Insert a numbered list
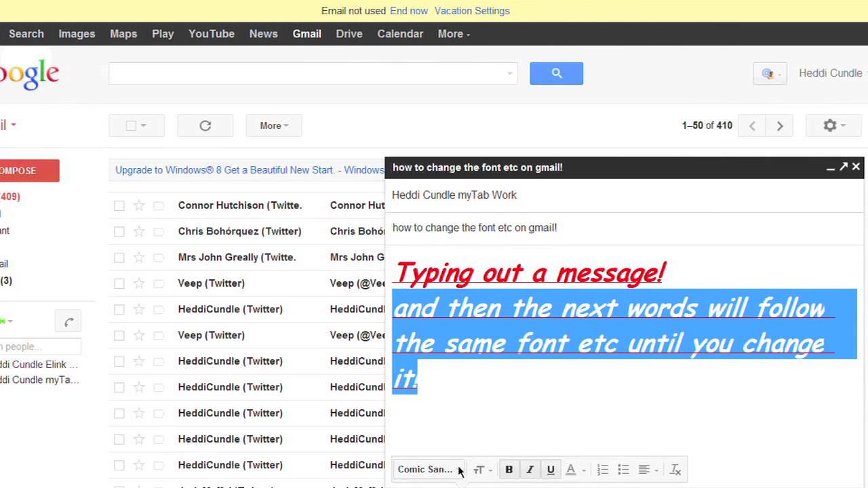The image size is (868, 488). coord(602,469)
